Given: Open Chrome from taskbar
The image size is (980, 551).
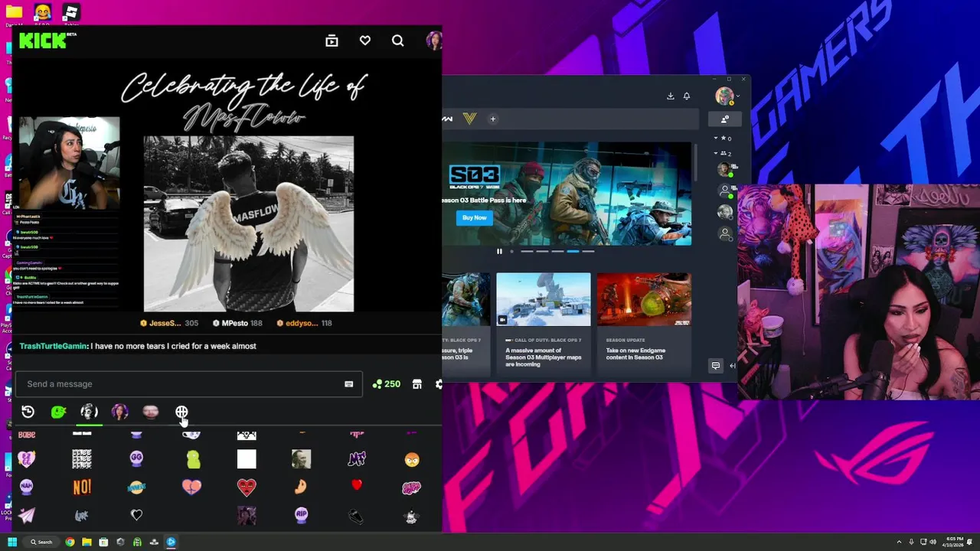Looking at the screenshot, I should pyautogui.click(x=70, y=542).
